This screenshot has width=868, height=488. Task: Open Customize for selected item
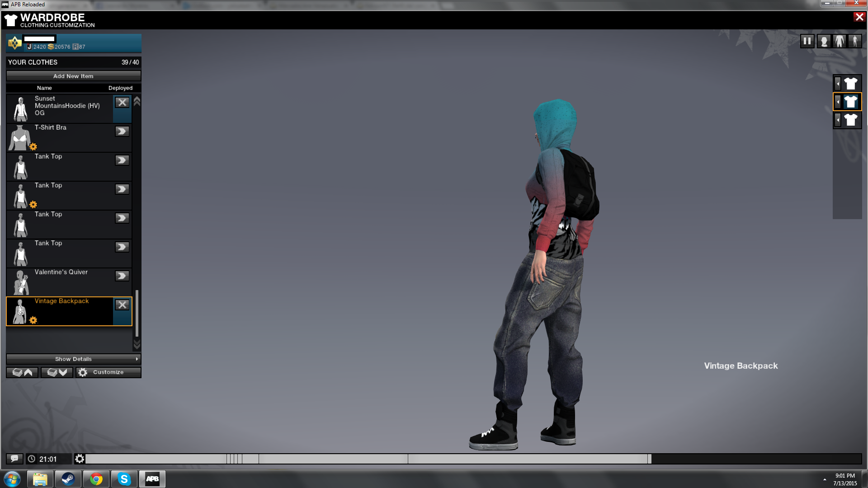point(108,372)
